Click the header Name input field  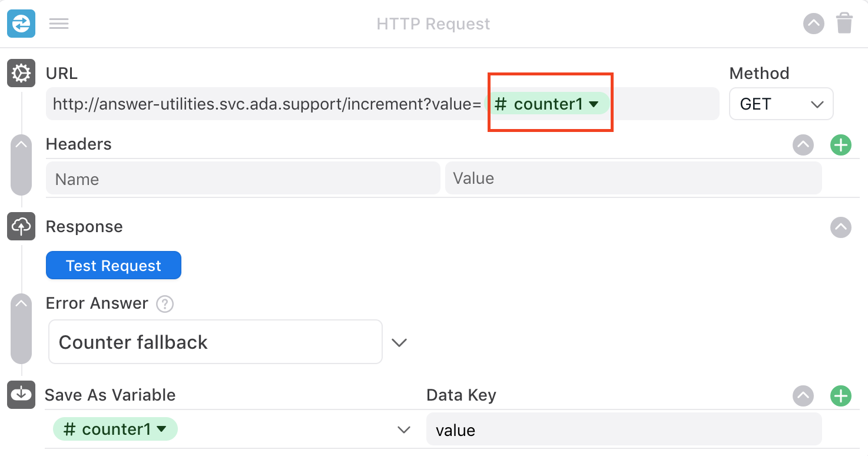tap(243, 179)
